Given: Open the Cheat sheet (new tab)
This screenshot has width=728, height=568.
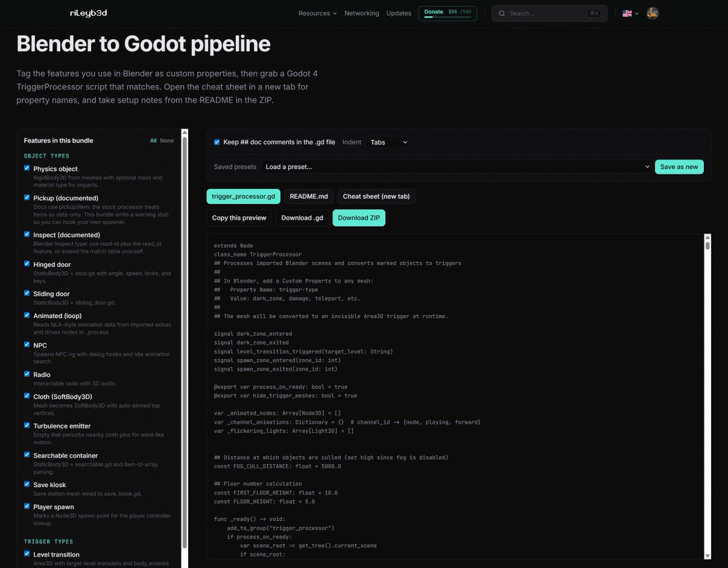Looking at the screenshot, I should [x=377, y=196].
